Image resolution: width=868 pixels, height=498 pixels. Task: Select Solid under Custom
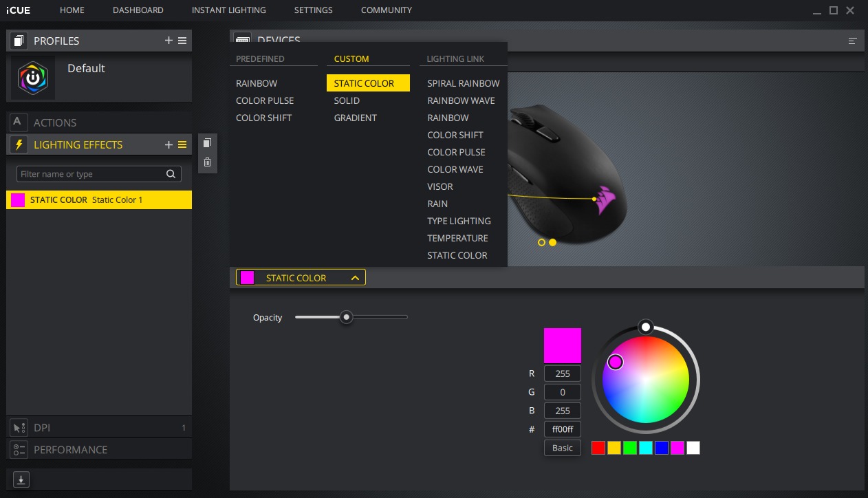click(x=347, y=100)
